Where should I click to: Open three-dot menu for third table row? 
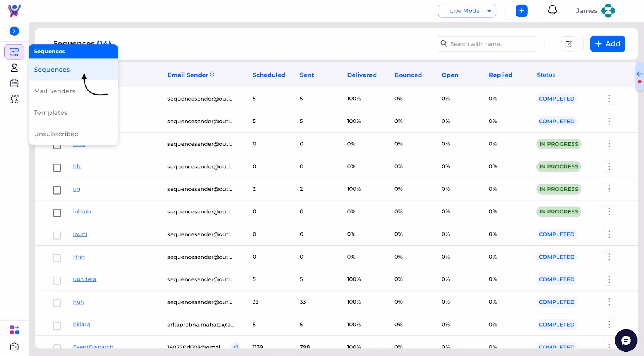[x=609, y=144]
